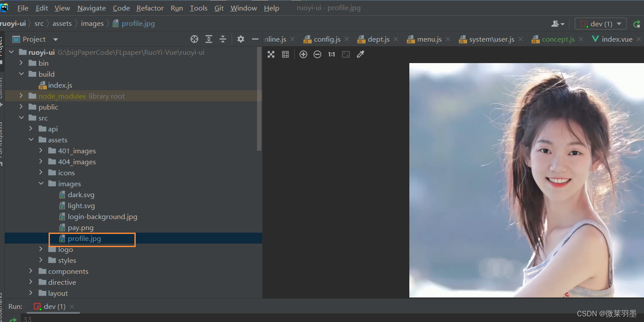This screenshot has height=322, width=644.
Task: Switch to the concept.js tab
Action: [553, 39]
